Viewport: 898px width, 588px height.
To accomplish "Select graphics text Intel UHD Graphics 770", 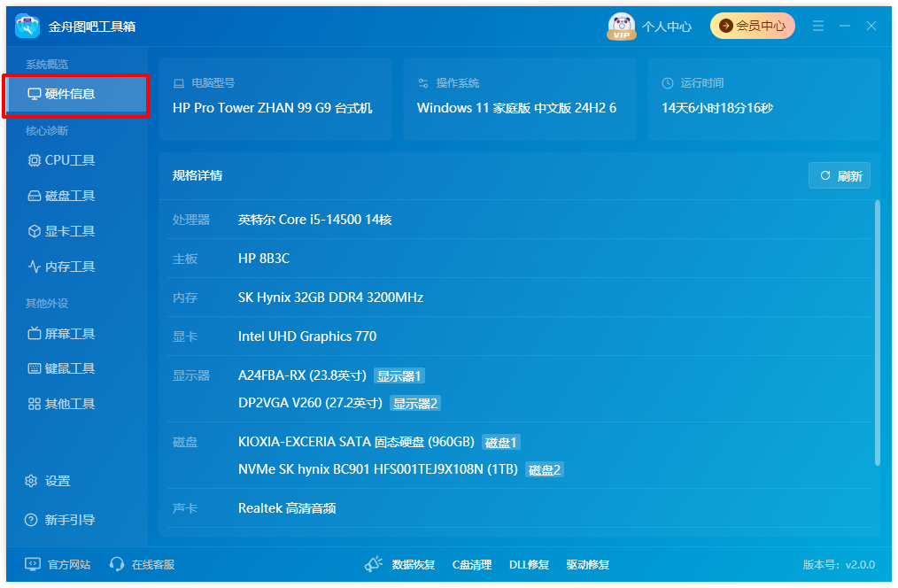I will [x=307, y=337].
